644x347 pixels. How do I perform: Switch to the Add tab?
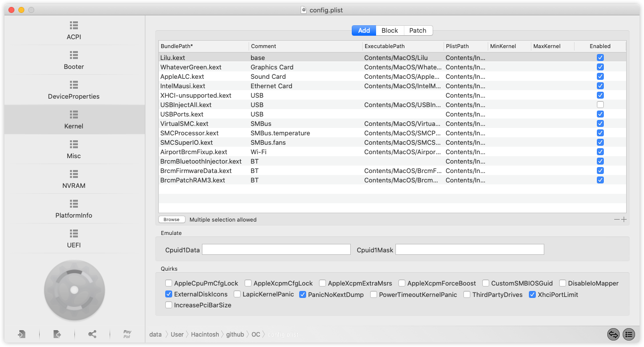364,31
